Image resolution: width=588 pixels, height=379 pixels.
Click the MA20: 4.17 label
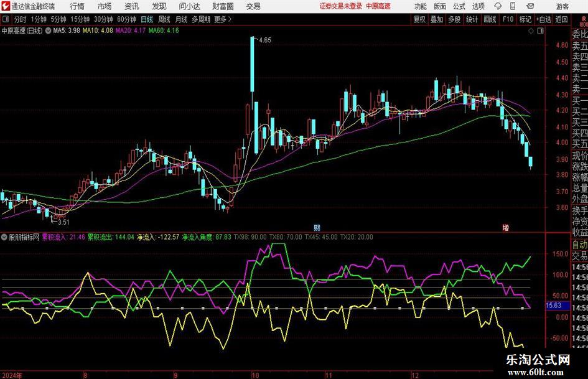pyautogui.click(x=130, y=30)
